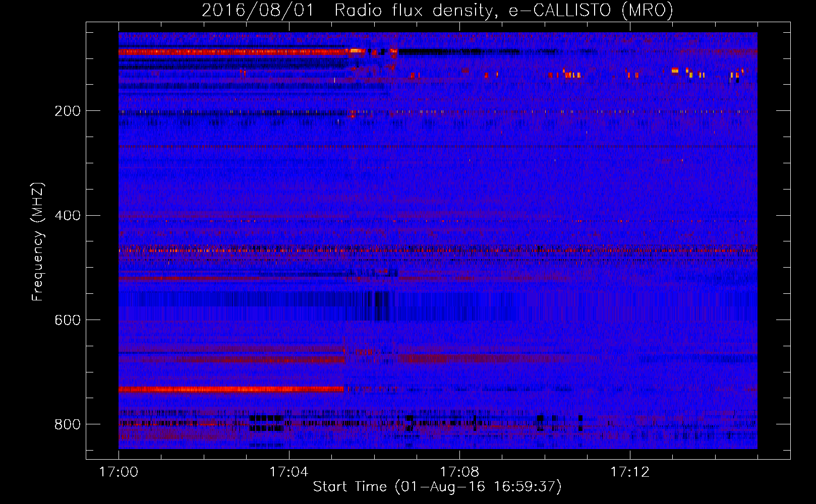816x504 pixels.
Task: Click the '17:04' time tick label
Action: point(289,472)
